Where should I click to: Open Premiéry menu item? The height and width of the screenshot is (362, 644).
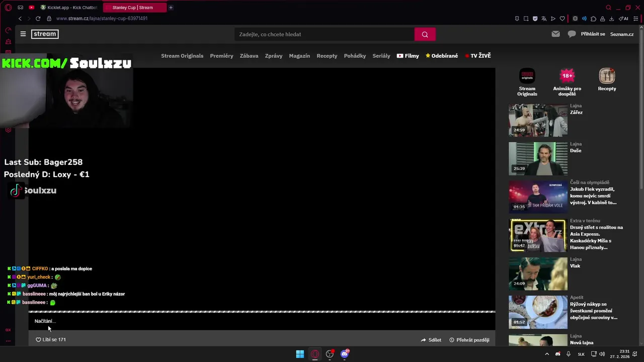tap(221, 56)
